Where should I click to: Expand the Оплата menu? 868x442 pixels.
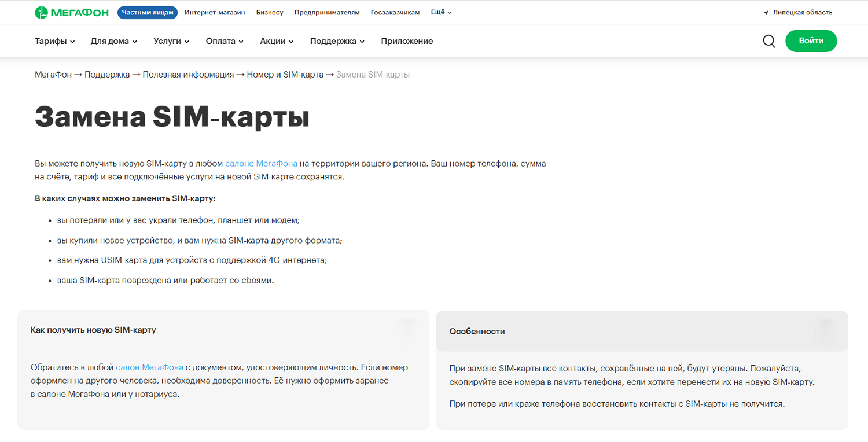tap(225, 41)
